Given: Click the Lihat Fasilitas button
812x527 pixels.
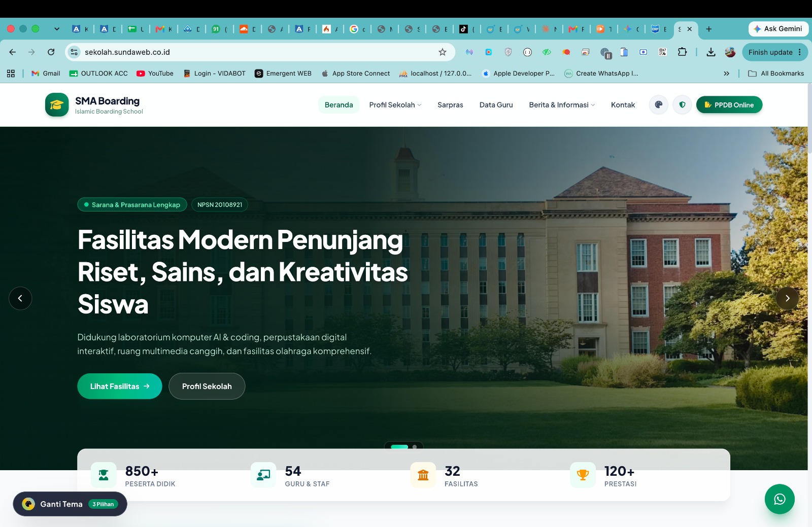Looking at the screenshot, I should tap(120, 387).
